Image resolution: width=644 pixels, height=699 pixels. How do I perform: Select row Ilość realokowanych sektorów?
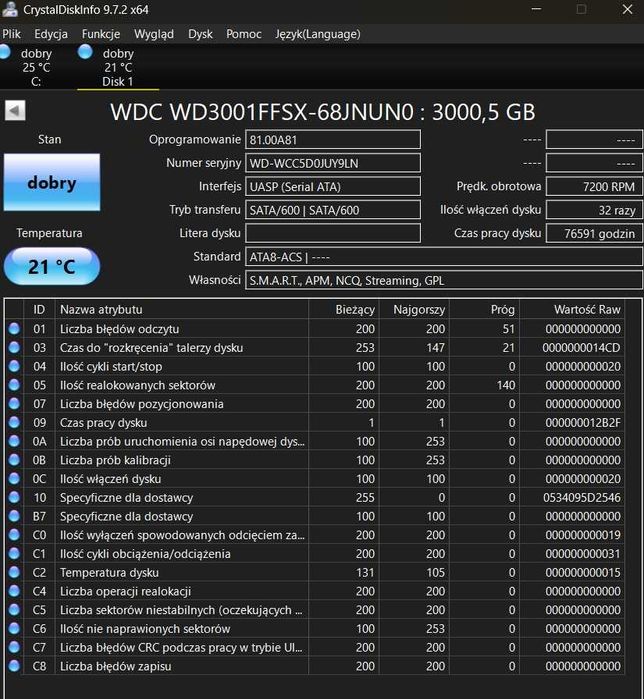click(x=315, y=385)
